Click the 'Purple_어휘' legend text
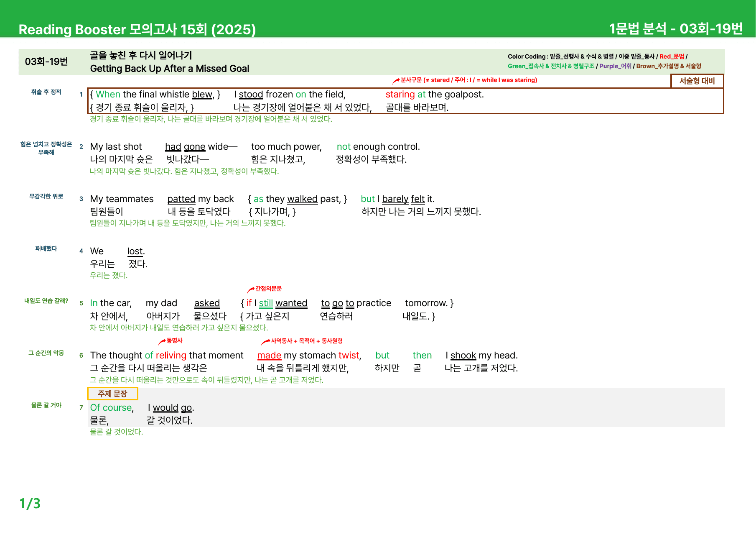The width and height of the screenshot is (756, 535). coord(615,66)
